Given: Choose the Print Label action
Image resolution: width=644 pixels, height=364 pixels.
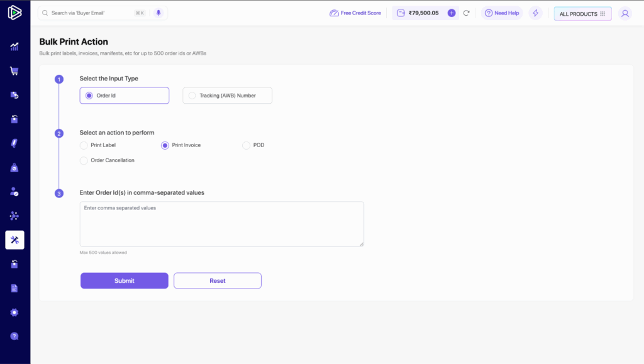Looking at the screenshot, I should pyautogui.click(x=84, y=145).
